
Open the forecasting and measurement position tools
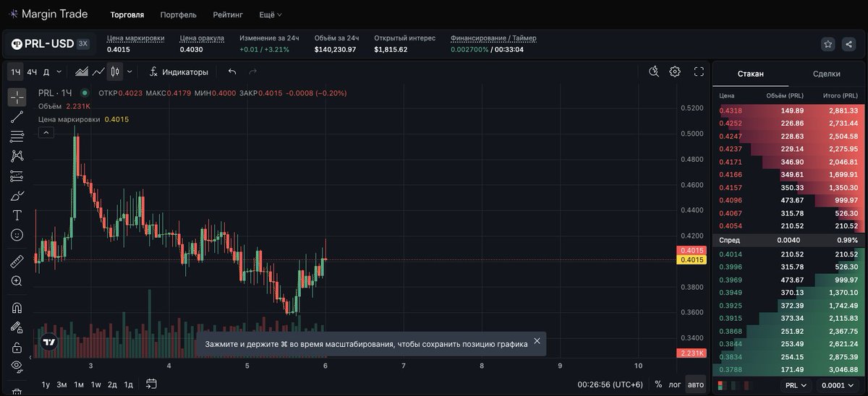[x=17, y=176]
